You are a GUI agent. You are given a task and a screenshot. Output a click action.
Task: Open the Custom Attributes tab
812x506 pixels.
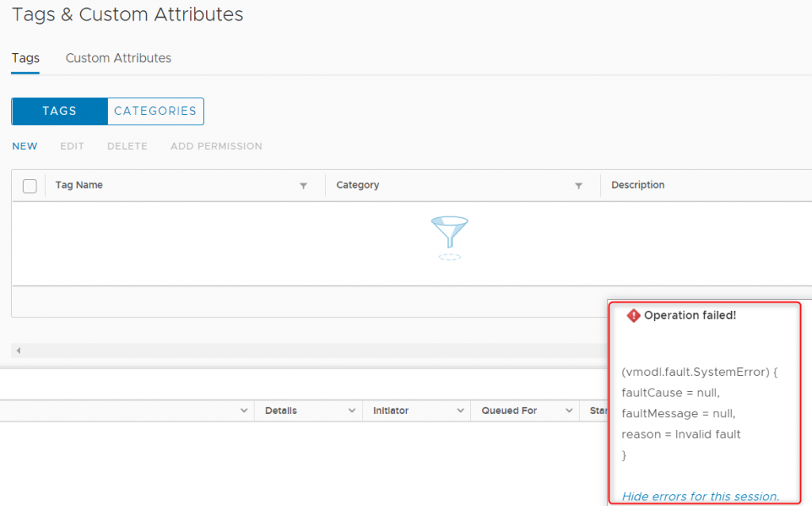tap(118, 58)
